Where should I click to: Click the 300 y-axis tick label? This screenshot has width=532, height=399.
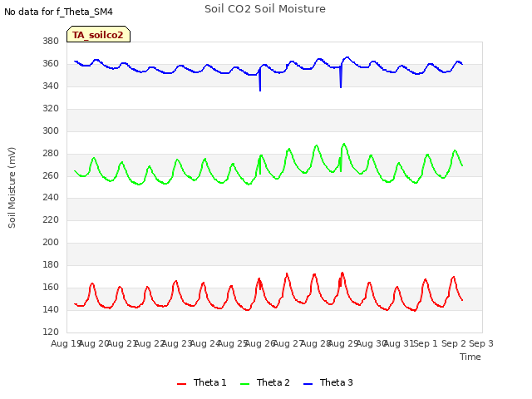point(51,131)
